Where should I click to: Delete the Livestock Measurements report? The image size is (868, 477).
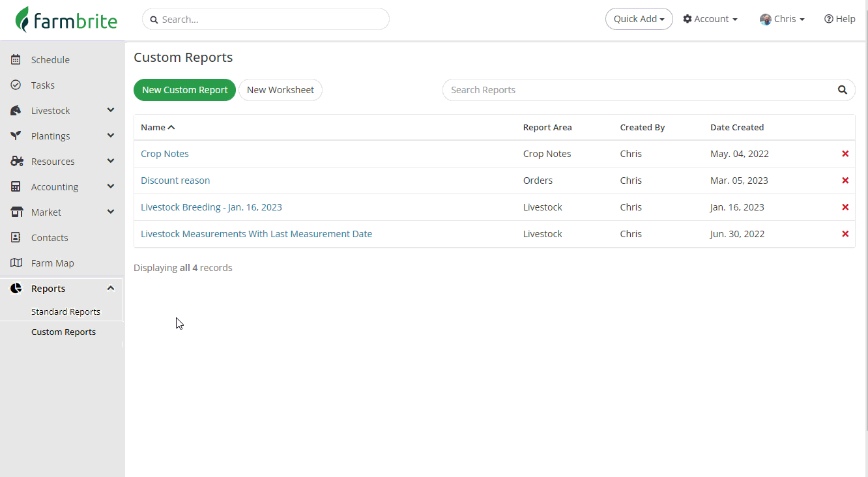(x=845, y=234)
